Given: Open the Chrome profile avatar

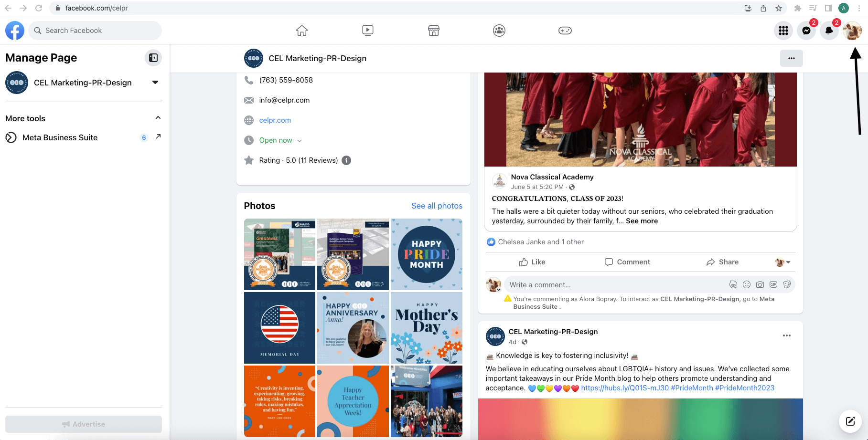Looking at the screenshot, I should [844, 8].
